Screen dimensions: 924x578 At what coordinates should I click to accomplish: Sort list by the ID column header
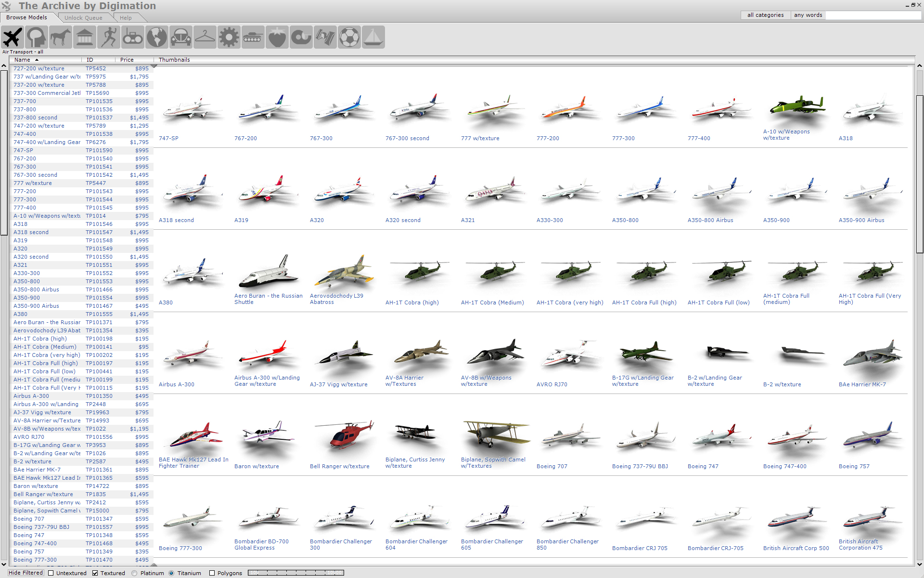pyautogui.click(x=98, y=60)
